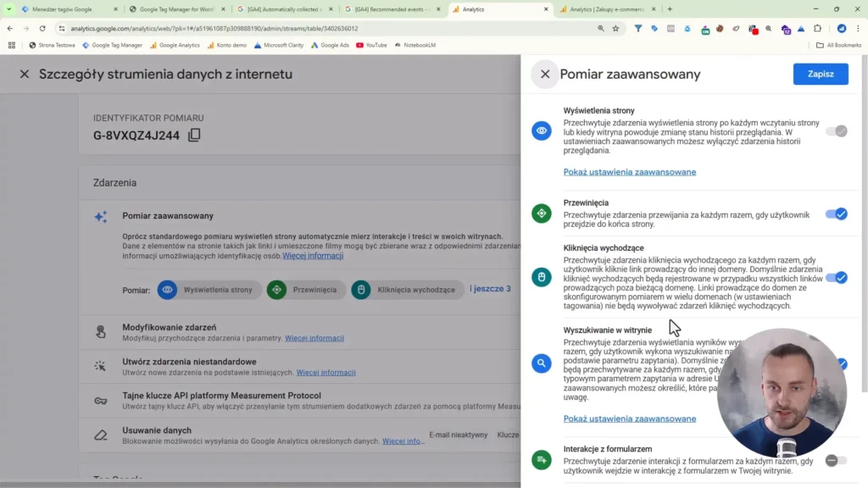Open Pokaż ustawienia zaawansowane under Wyszukiwanie w witrynie
This screenshot has height=488, width=868.
[630, 419]
